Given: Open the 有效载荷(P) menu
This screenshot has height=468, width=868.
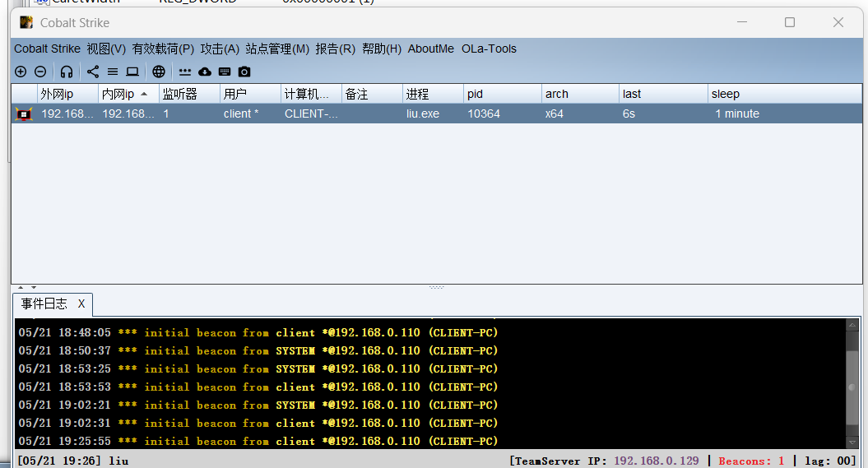Looking at the screenshot, I should tap(163, 49).
